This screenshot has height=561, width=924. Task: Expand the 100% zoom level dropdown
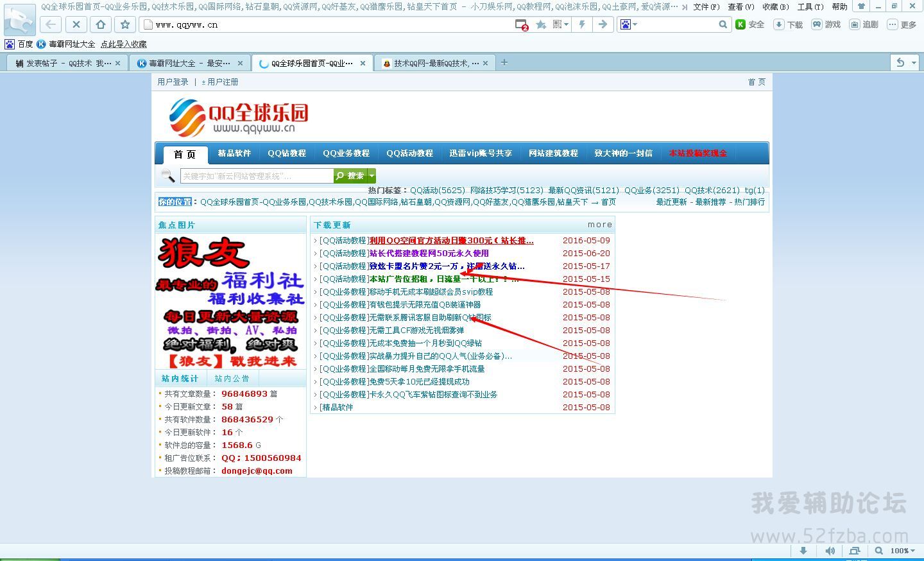903,551
